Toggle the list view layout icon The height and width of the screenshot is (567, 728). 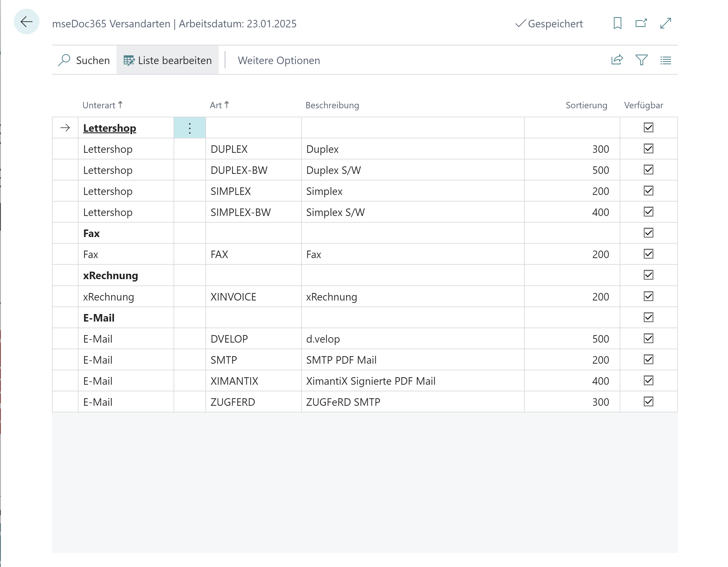(x=665, y=60)
